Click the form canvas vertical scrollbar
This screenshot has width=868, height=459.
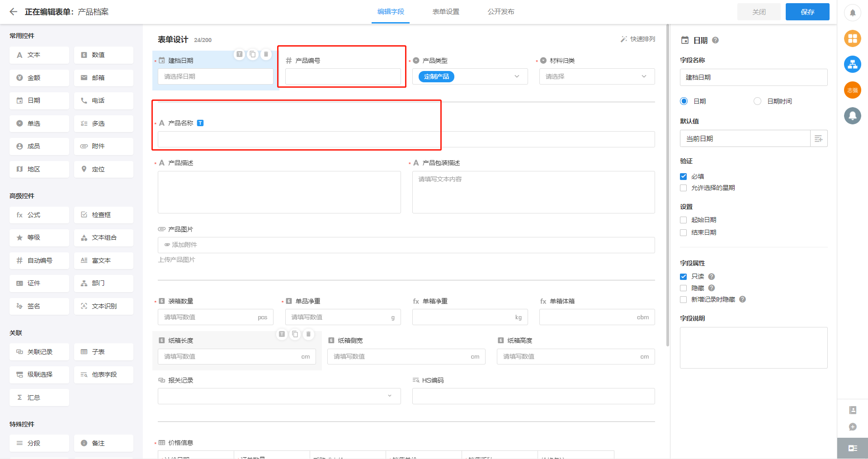click(x=668, y=185)
